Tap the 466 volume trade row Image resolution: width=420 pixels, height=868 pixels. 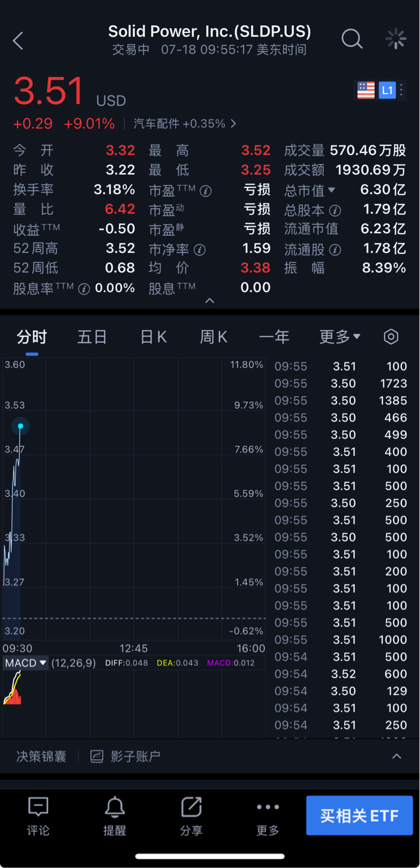pos(341,418)
